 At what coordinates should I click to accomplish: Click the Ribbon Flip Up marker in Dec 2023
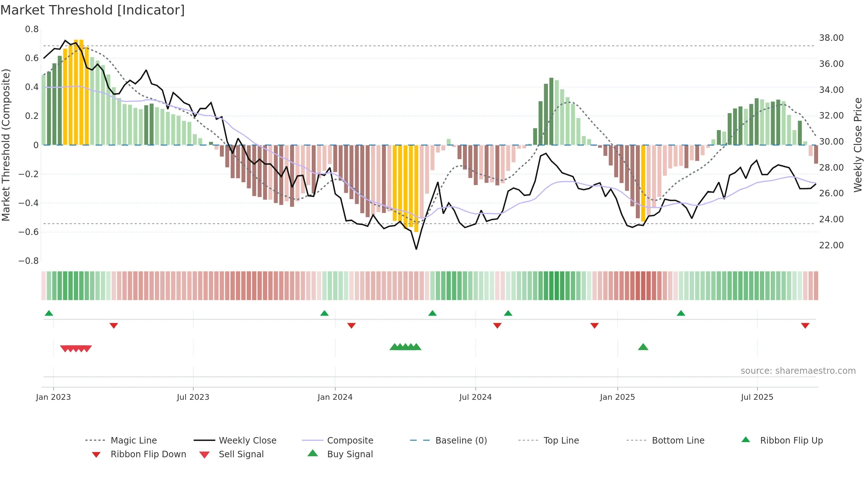324,313
